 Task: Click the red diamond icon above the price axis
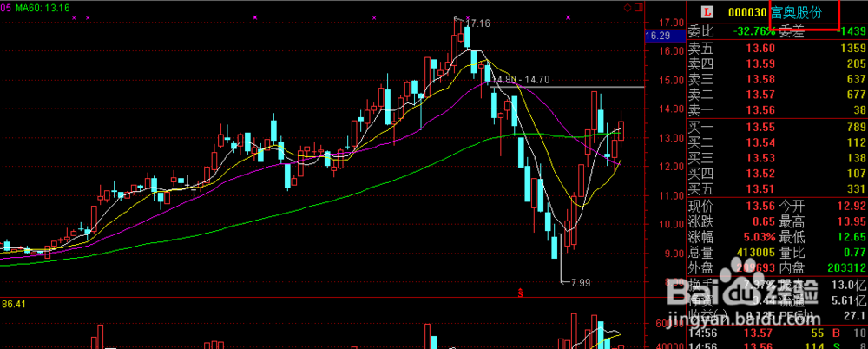pos(628,7)
